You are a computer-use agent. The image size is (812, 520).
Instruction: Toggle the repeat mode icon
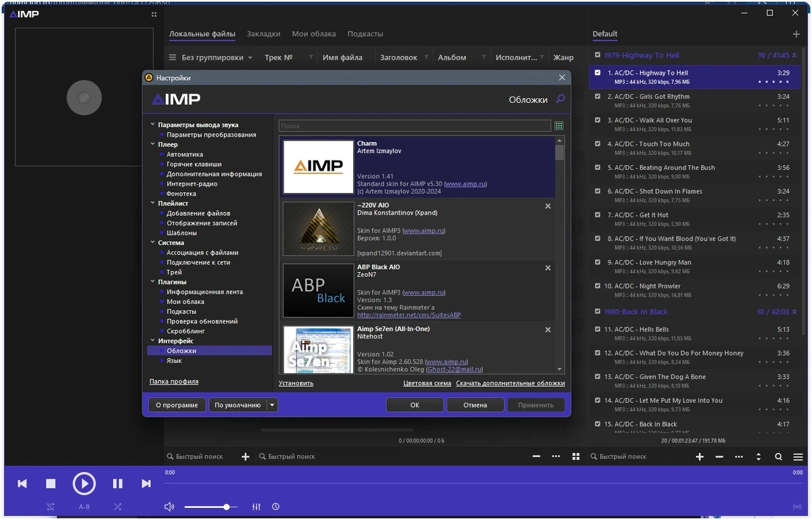pos(51,506)
